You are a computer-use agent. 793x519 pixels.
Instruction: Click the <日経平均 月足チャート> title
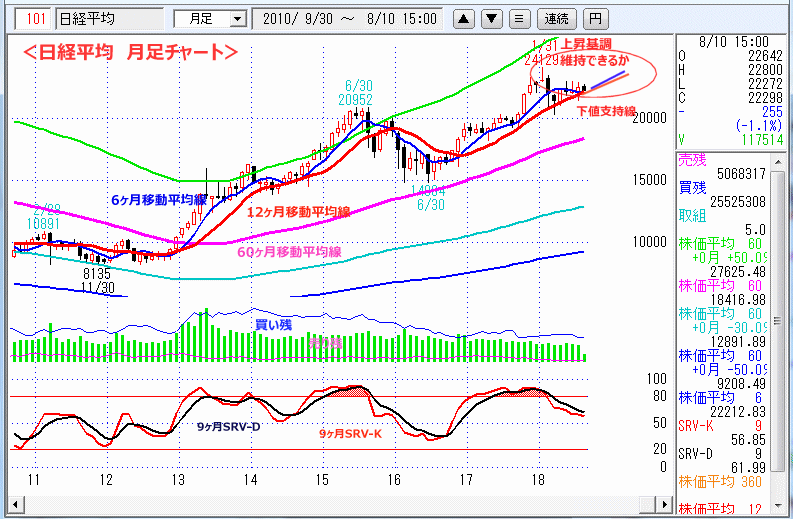click(130, 52)
